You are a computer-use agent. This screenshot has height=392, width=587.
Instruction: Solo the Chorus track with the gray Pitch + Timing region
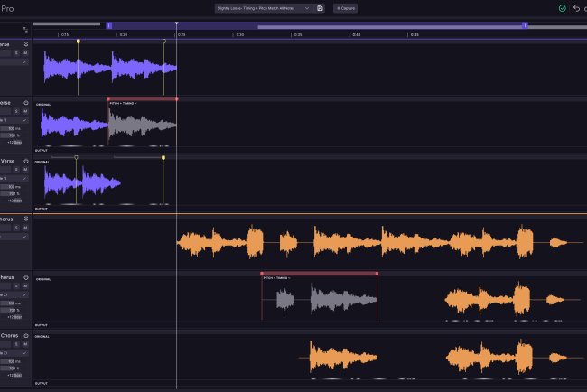(x=16, y=286)
